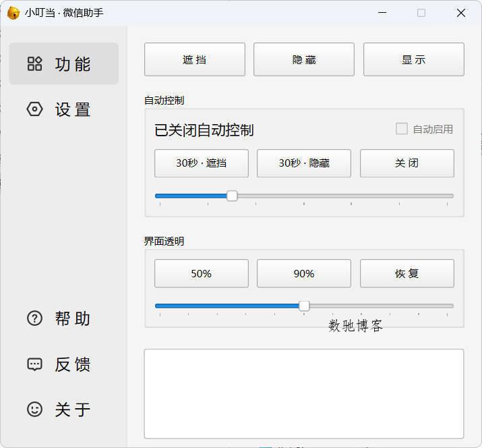Click the 关于 smiley face icon

click(x=34, y=410)
